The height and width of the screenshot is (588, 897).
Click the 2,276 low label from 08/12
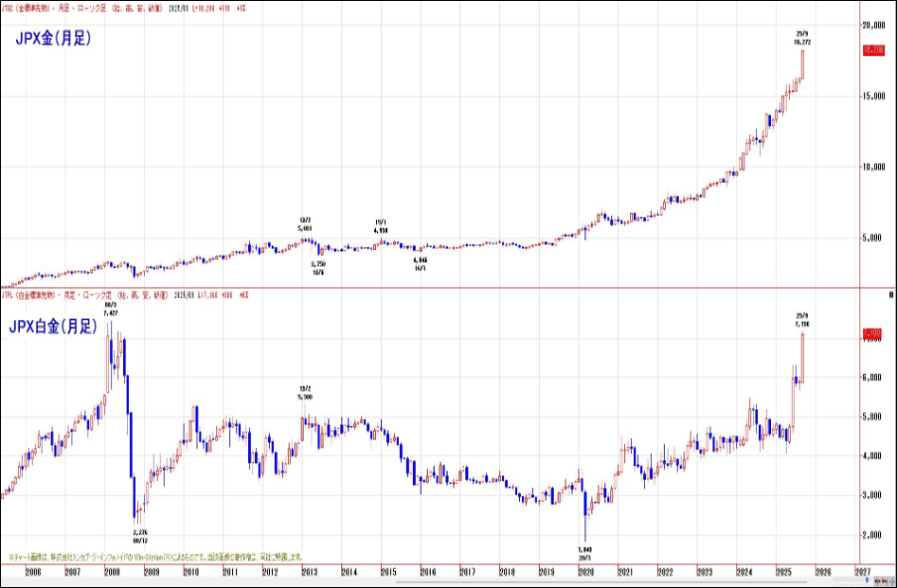[139, 537]
